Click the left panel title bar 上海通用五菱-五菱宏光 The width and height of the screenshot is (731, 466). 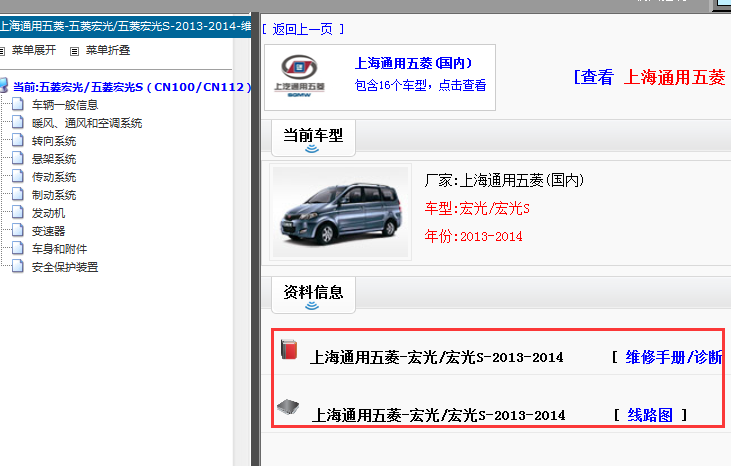(125, 26)
